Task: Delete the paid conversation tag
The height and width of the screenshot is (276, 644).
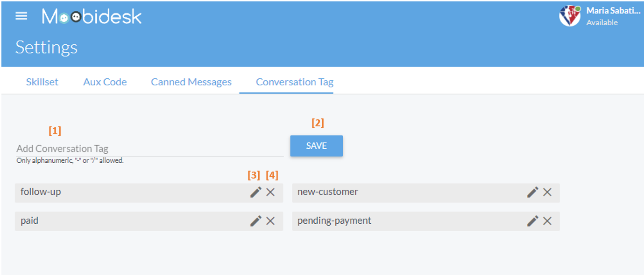Action: (x=270, y=221)
